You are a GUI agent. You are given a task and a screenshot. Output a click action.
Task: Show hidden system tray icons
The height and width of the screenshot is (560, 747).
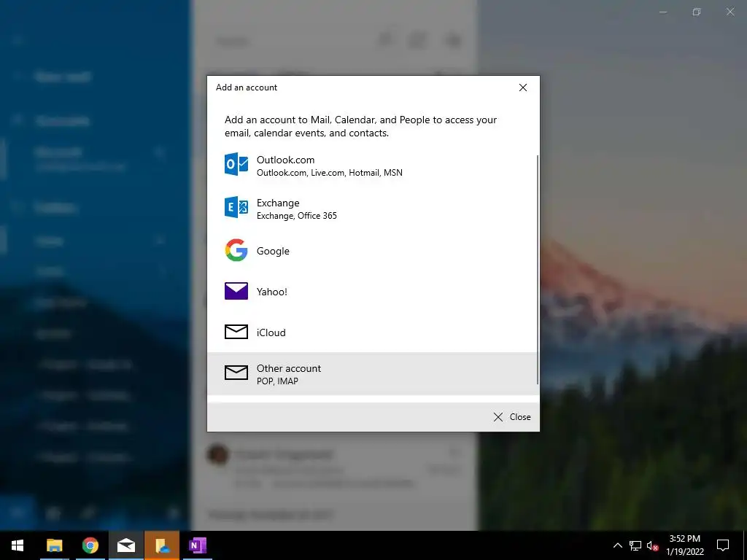point(617,545)
